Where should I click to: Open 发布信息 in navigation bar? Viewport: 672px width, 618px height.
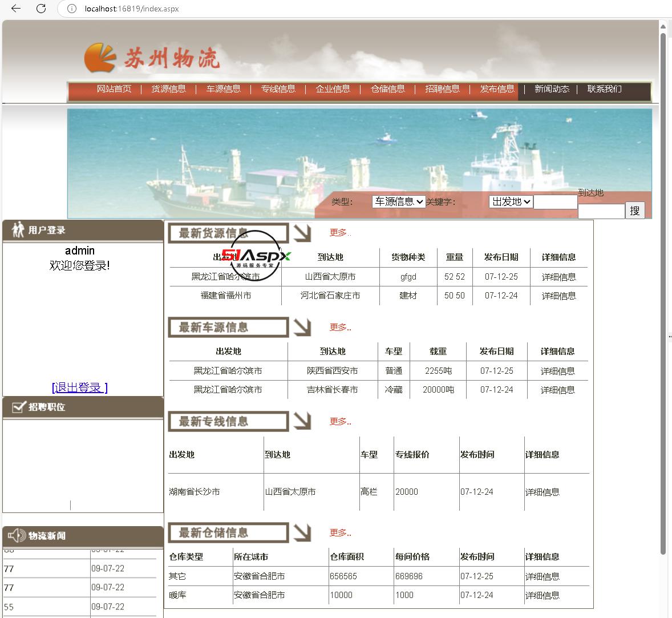point(497,88)
